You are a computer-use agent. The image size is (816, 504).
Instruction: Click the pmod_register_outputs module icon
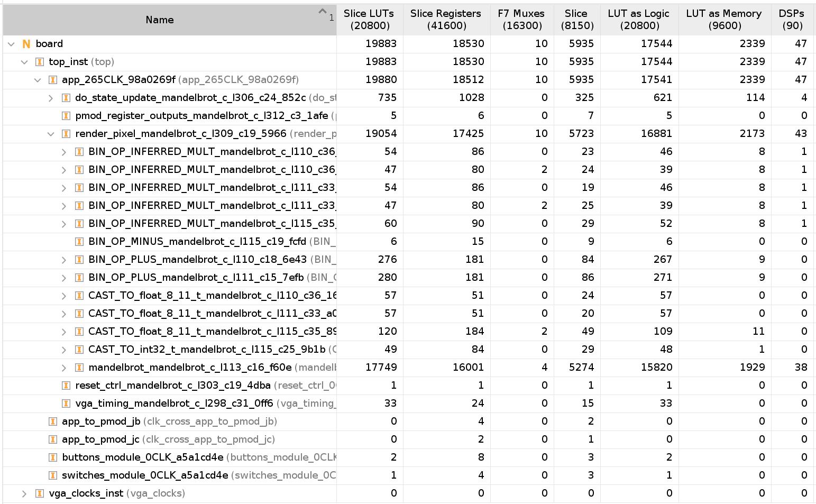pos(66,116)
